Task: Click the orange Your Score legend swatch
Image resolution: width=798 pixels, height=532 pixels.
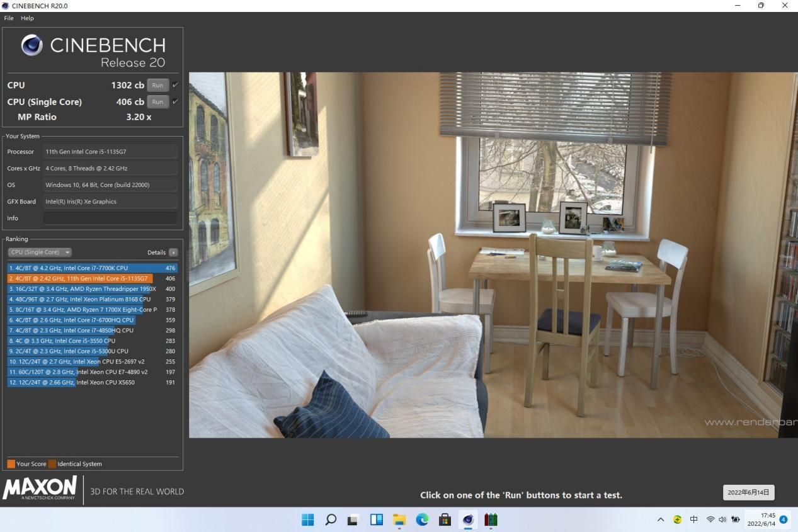Action: 11,464
